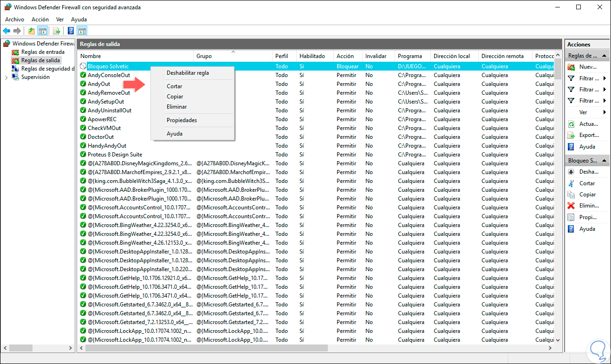Screen dimensions: 611x364
Task: Choose Propiedades in the context menu
Action: point(193,120)
